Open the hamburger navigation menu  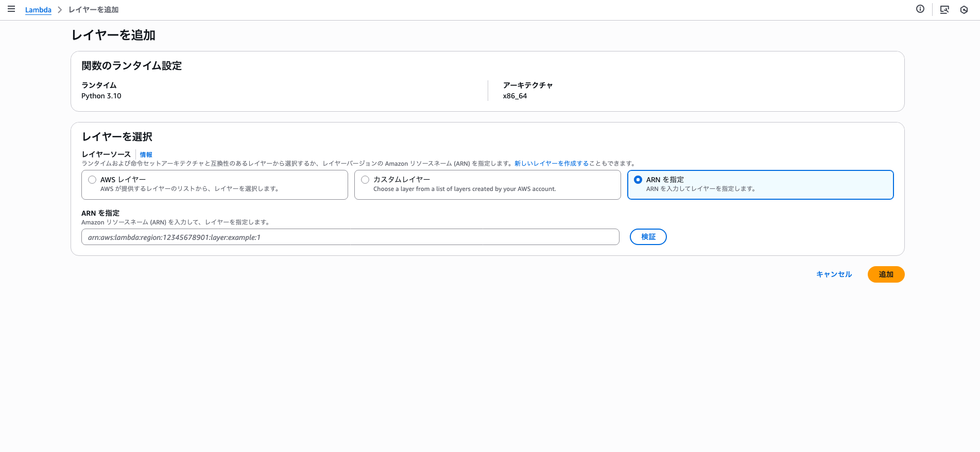click(x=11, y=9)
